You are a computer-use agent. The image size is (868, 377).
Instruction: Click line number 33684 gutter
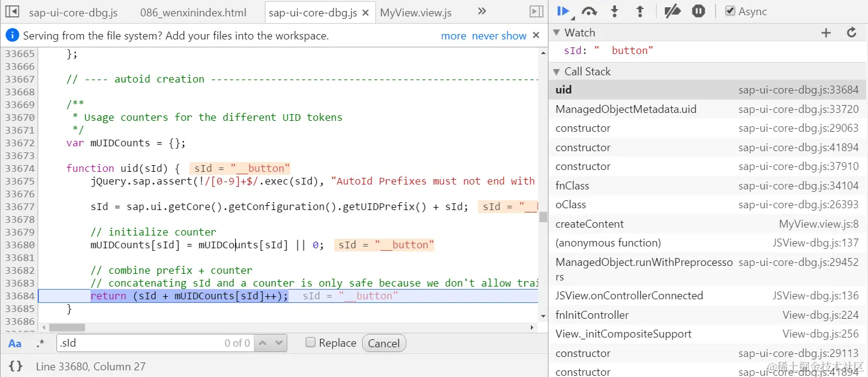tap(20, 296)
